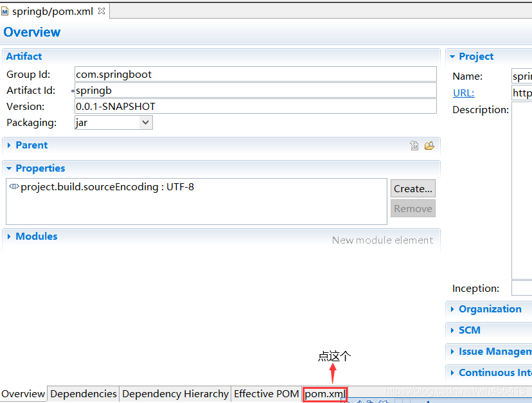Screen dimensions: 532x403
Task: Click the Description text area
Action: point(522,190)
